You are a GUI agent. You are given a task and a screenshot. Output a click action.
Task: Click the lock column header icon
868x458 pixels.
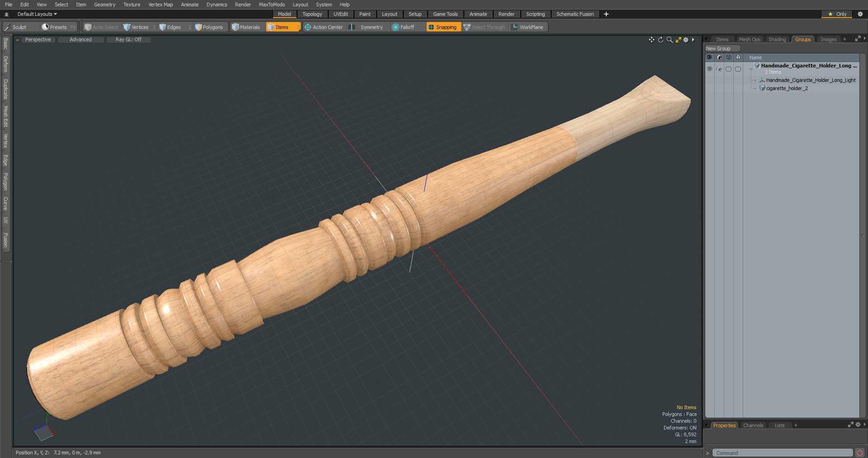point(729,57)
